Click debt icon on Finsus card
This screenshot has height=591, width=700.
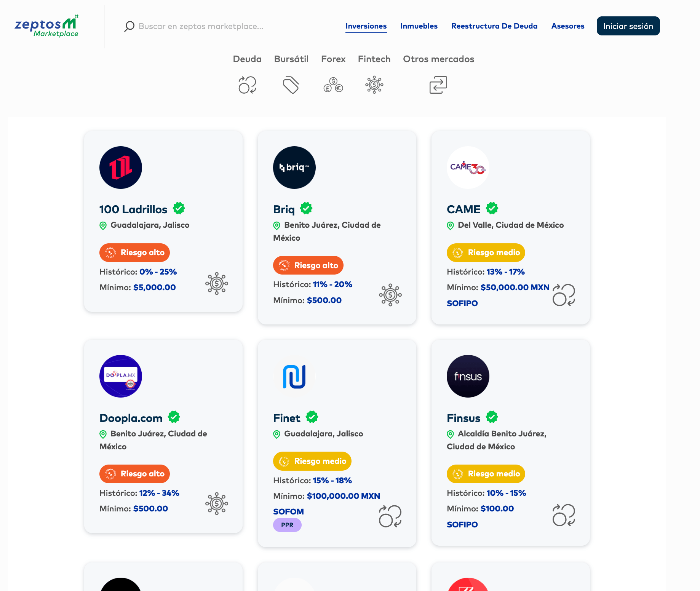[564, 515]
